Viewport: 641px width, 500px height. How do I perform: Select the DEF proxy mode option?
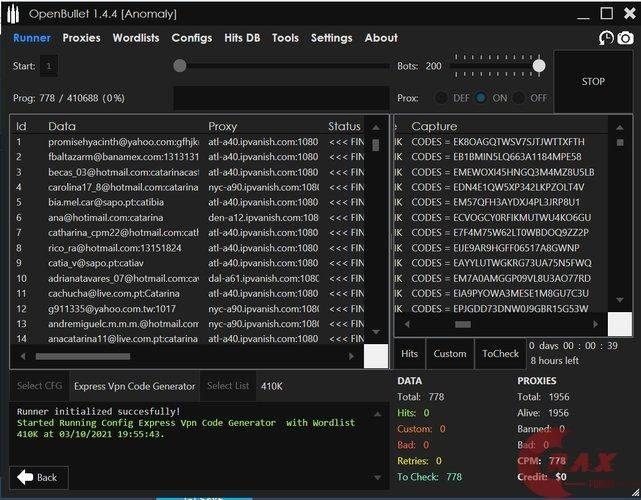tap(442, 98)
